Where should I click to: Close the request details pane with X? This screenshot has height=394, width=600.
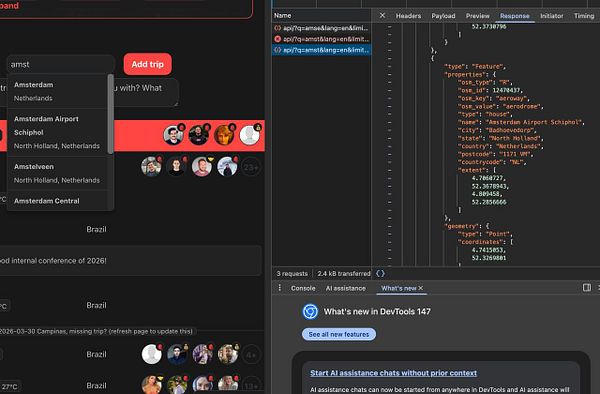[x=382, y=15]
